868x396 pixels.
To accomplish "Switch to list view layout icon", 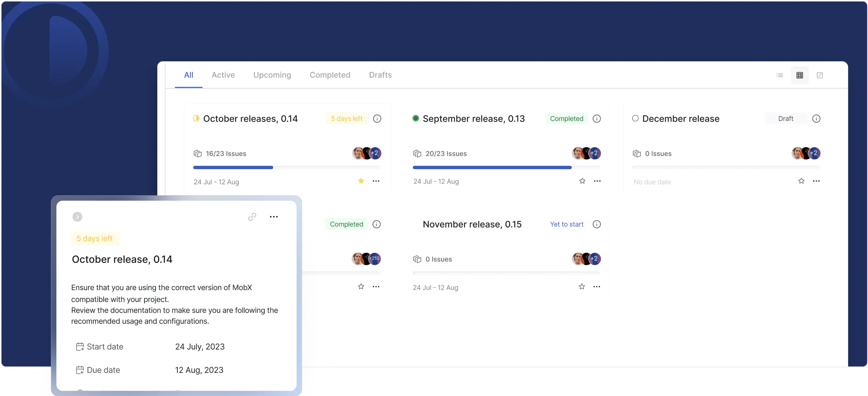I will click(x=779, y=75).
